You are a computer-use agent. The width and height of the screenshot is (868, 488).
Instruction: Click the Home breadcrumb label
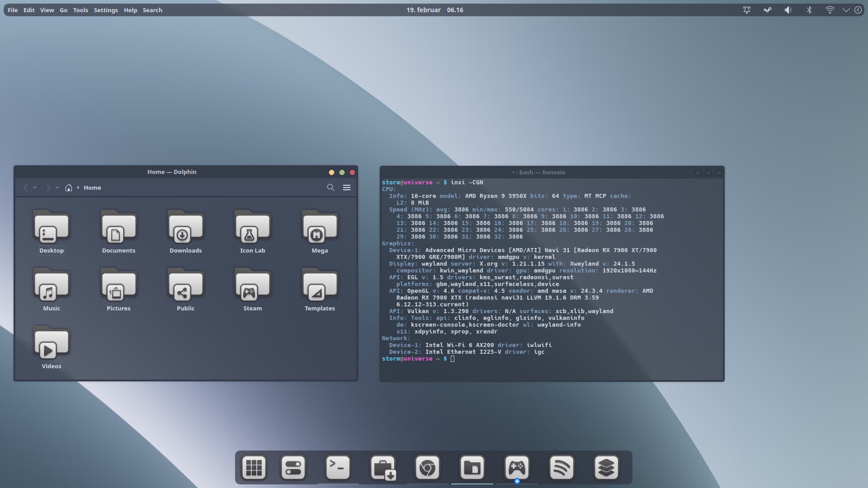[x=92, y=188]
